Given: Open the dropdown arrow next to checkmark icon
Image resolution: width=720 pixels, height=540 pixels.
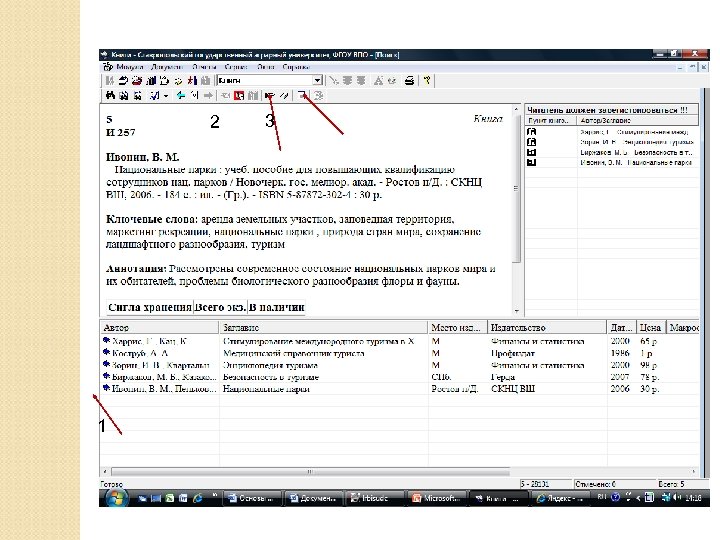Looking at the screenshot, I should click(x=166, y=96).
